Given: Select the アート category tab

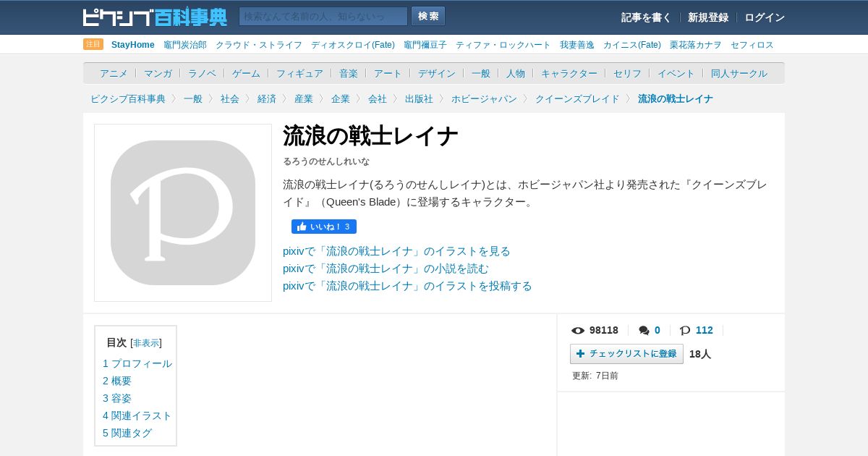Looking at the screenshot, I should (388, 73).
